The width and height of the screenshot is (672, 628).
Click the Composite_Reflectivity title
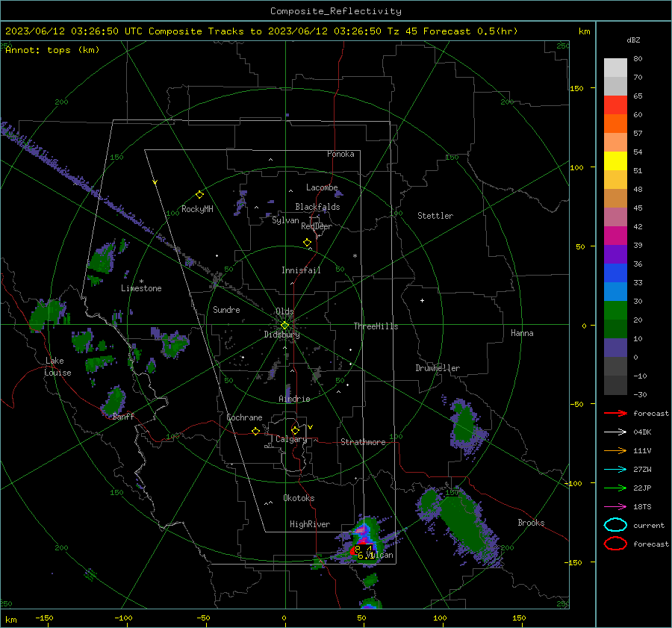coord(336,11)
